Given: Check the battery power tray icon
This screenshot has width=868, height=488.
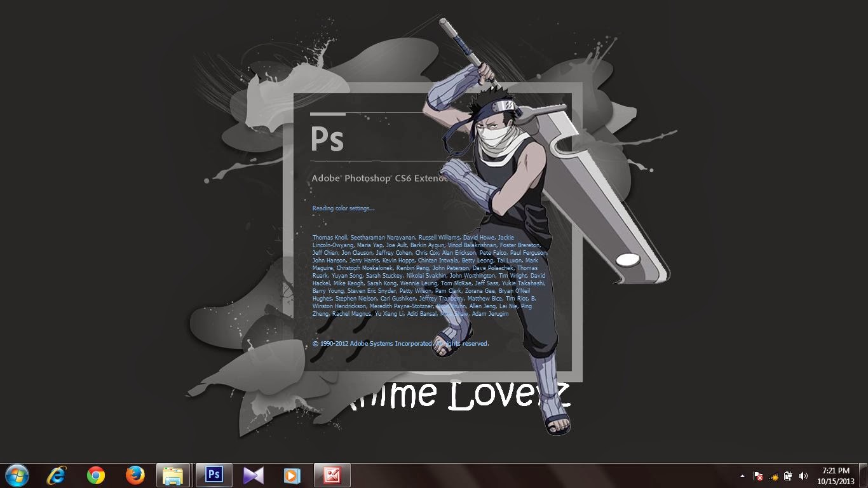Looking at the screenshot, I should point(788,476).
